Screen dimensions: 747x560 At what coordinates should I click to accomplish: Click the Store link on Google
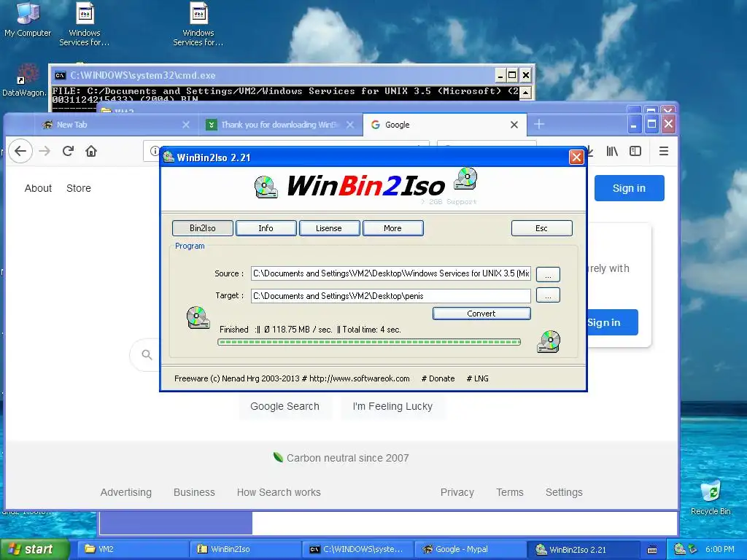pos(79,188)
